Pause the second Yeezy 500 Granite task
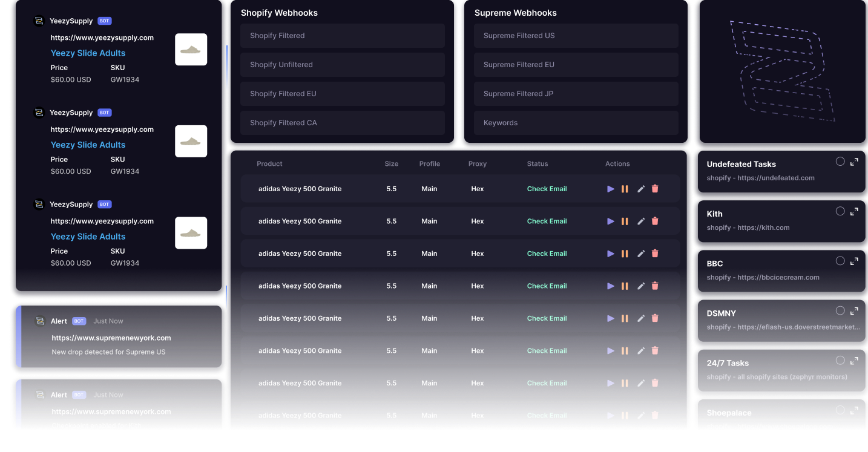 coord(625,221)
